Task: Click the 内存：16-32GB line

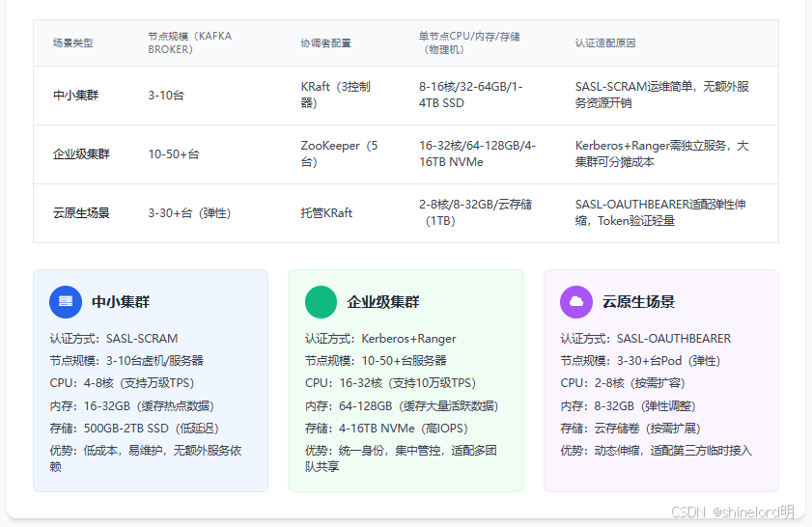Action: click(x=132, y=405)
